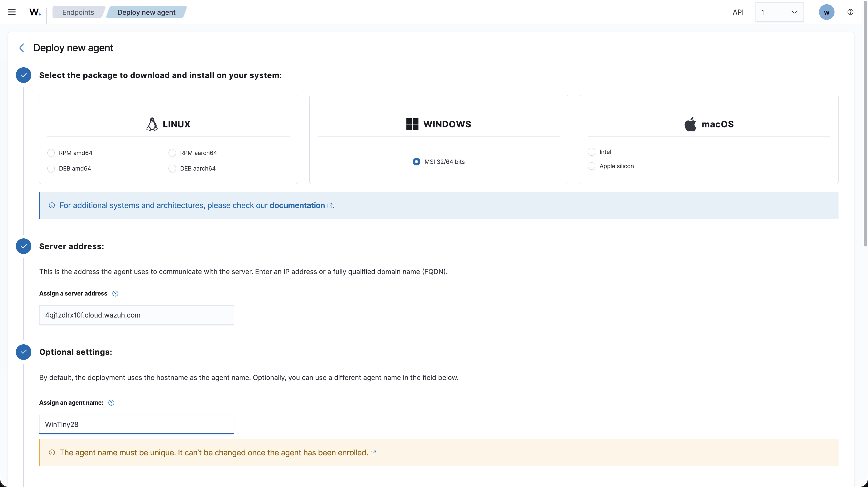Focus the agent name field containing WinTiny28
868x487 pixels.
(136, 424)
